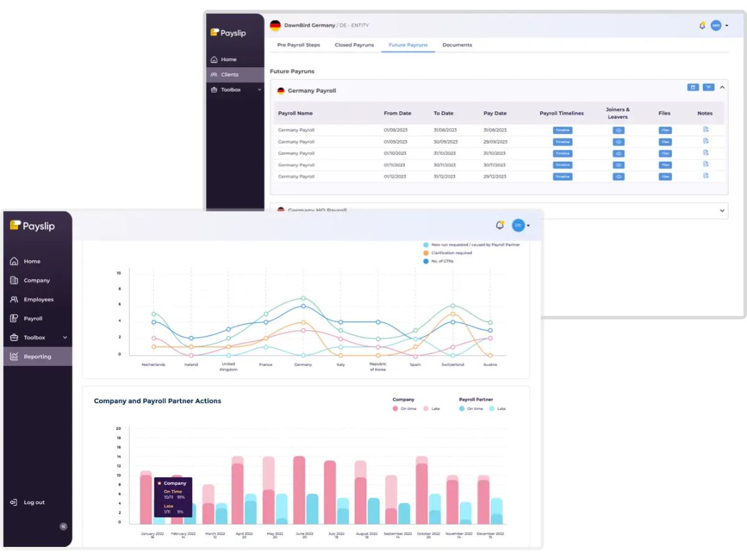Open Reporting in the front sidebar

[37, 357]
